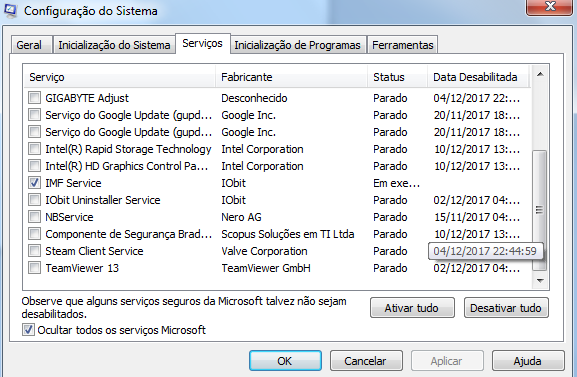This screenshot has height=377, width=577.
Task: Click the Ativar tudo button
Action: 412,308
